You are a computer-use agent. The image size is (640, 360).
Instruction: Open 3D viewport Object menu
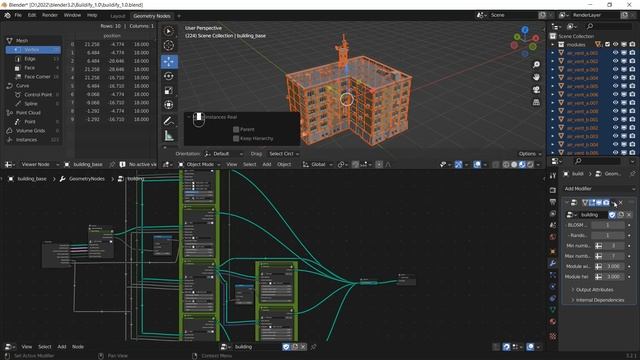(x=284, y=164)
